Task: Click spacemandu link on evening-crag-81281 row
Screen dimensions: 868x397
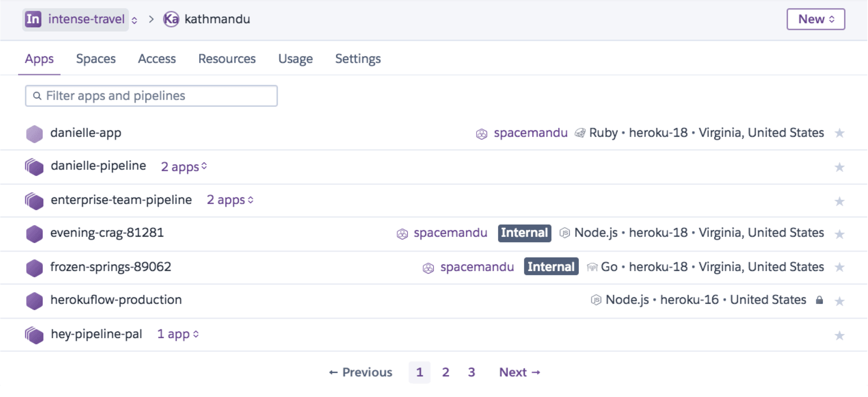Action: (451, 233)
